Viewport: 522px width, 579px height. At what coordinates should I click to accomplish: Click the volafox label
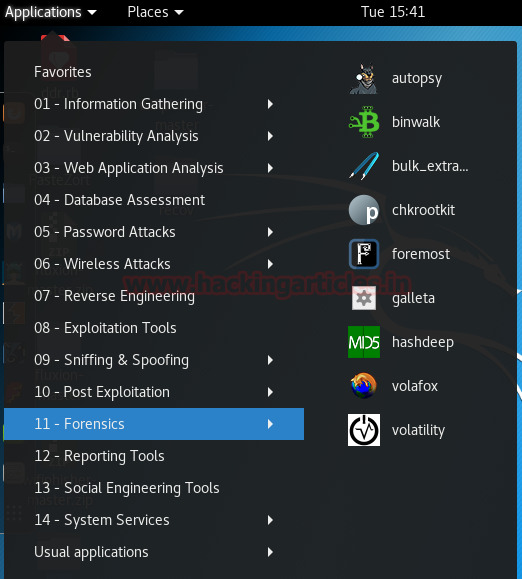[415, 386]
